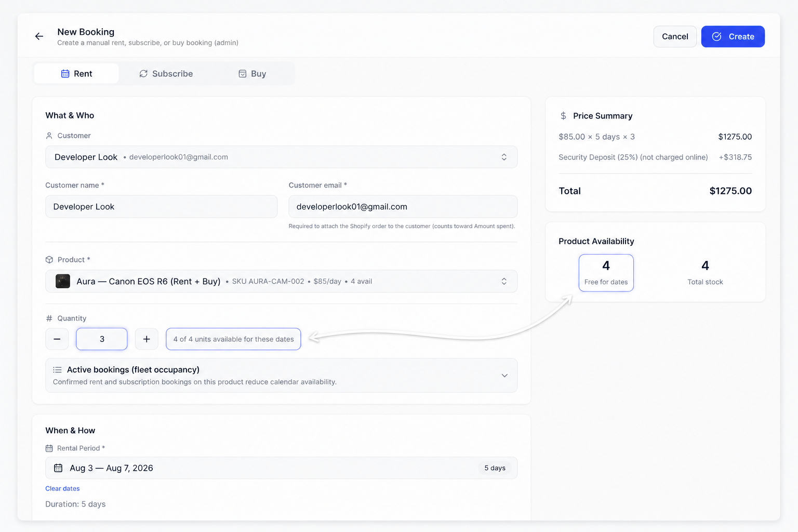Click the calendar icon beside Rental Period label
Viewport: 798px width, 532px height.
[x=49, y=448]
